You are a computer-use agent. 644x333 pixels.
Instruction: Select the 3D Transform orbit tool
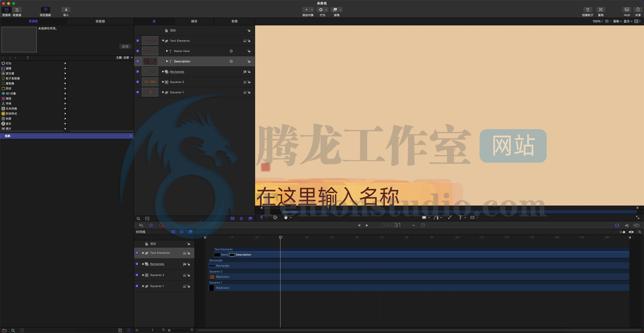[x=275, y=217]
